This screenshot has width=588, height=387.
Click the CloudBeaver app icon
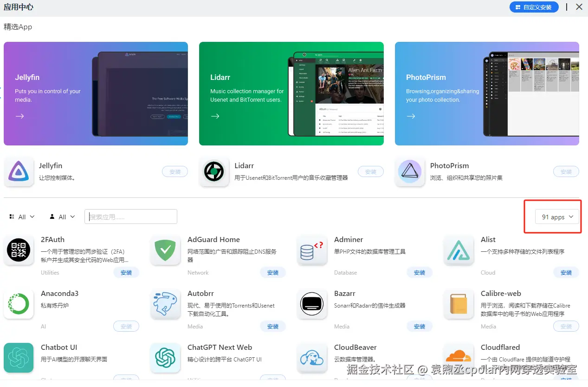tap(312, 358)
